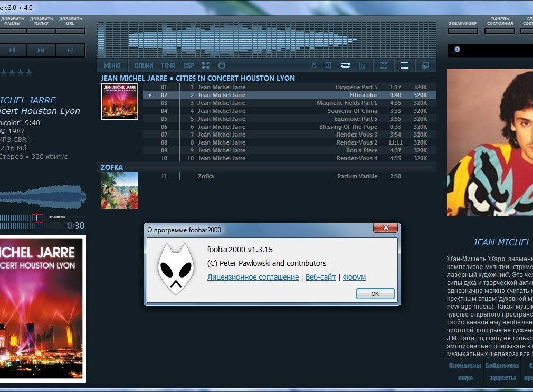Screen dimensions: 533x392
Task: Set the track rating with the fourth star
Action: [x=29, y=72]
